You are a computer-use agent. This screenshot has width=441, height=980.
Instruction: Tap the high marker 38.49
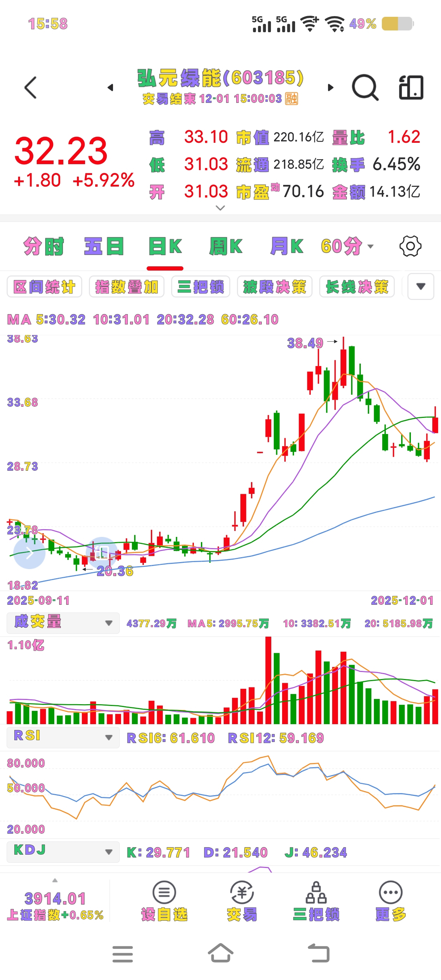(305, 343)
